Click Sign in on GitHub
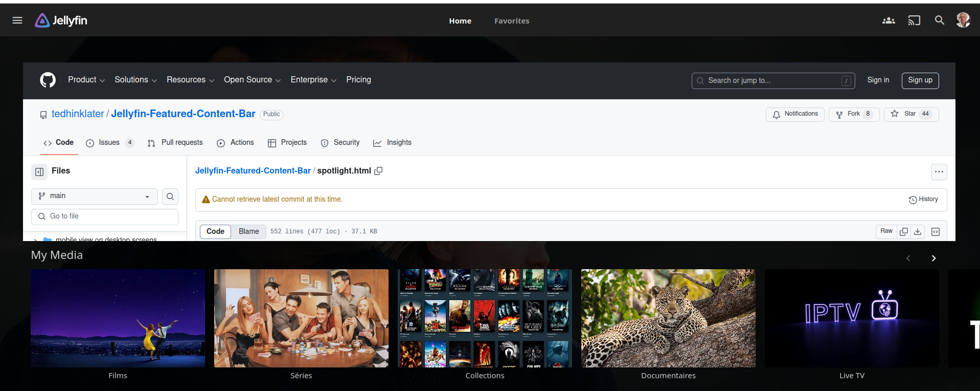Image resolution: width=980 pixels, height=391 pixels. coord(878,80)
